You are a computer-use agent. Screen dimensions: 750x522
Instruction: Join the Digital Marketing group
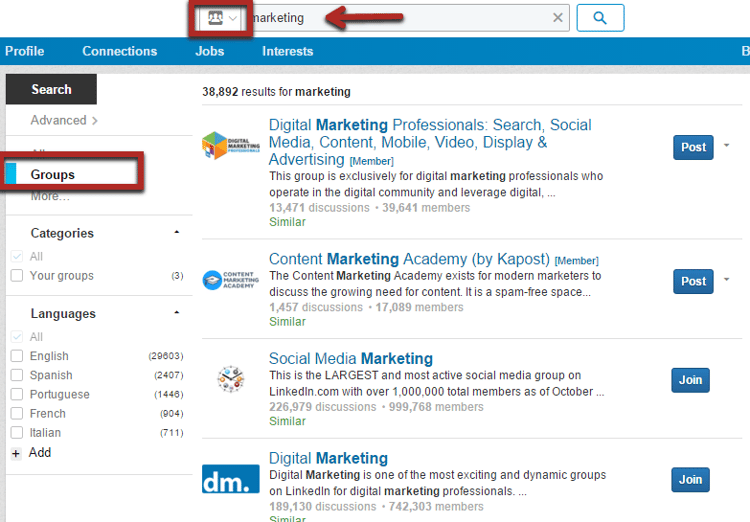click(690, 480)
